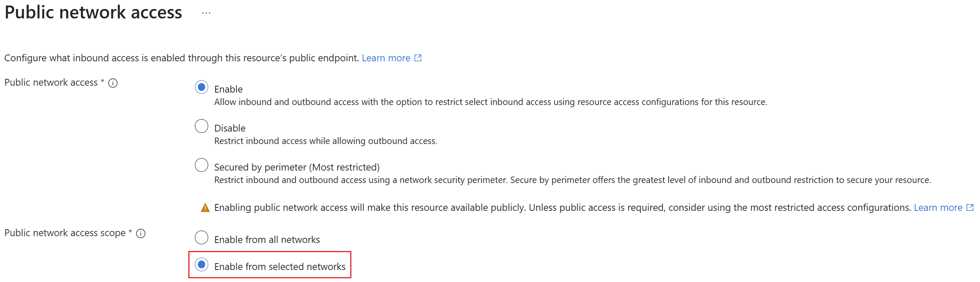Click the Disable option description text
Image resolution: width=980 pixels, height=282 pixels.
pyautogui.click(x=326, y=141)
